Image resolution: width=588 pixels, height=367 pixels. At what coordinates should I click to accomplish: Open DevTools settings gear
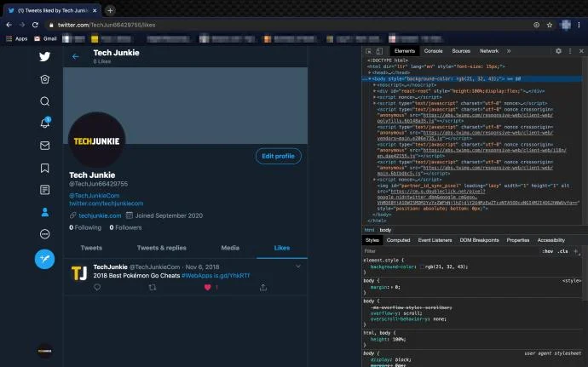(558, 51)
